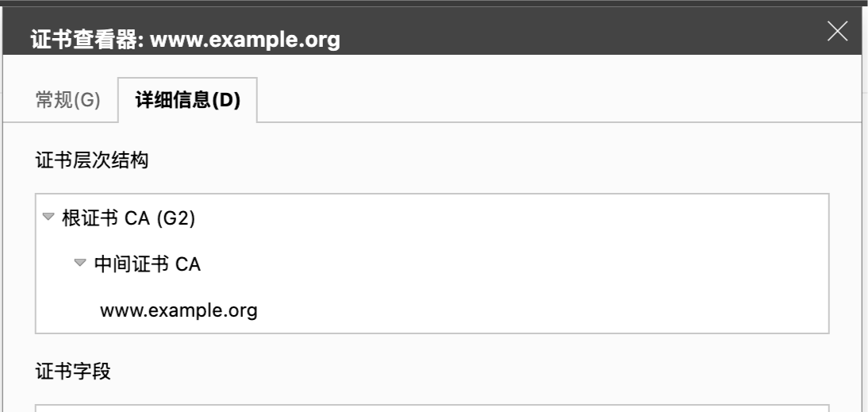Select the 详细信息(D) tab
Screen dimensions: 868x412
pos(188,101)
